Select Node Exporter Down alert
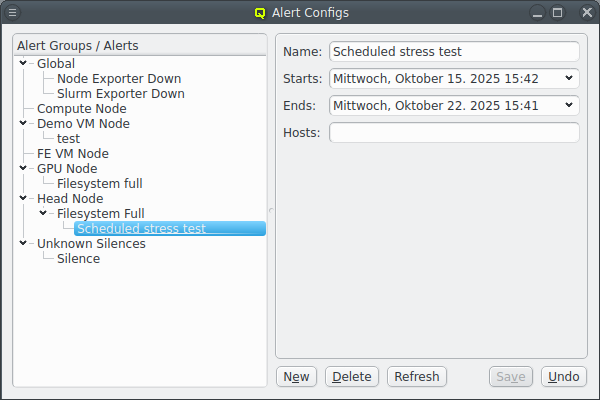This screenshot has height=400, width=600. [119, 78]
